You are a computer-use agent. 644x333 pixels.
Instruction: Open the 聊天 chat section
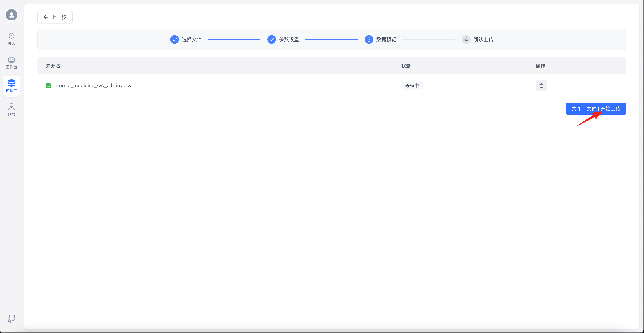coord(11,39)
